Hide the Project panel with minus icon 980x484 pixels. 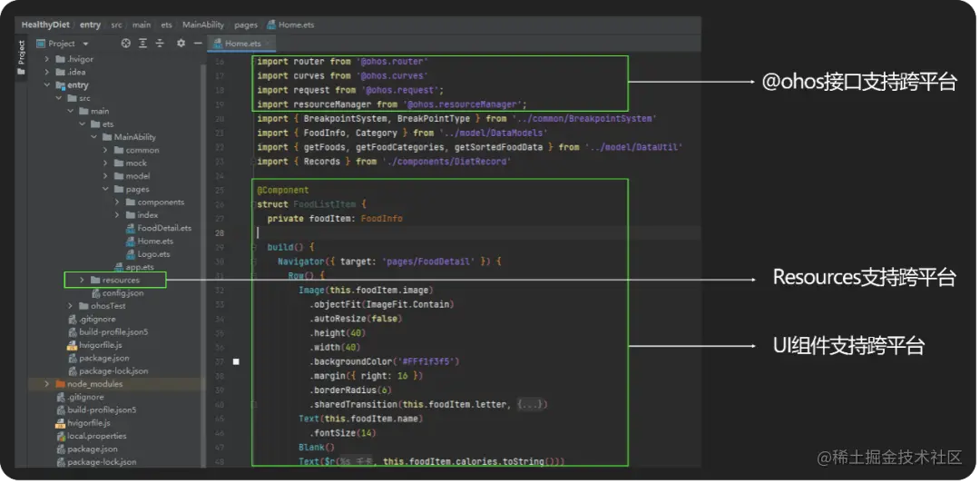click(198, 44)
